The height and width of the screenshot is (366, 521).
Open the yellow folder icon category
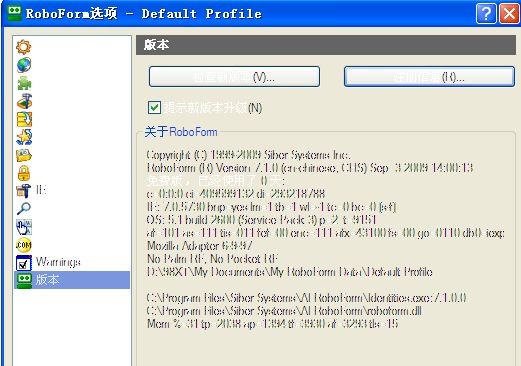pos(24,155)
